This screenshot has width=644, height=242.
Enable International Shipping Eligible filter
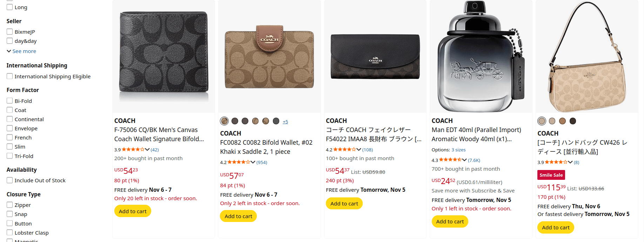(x=10, y=76)
